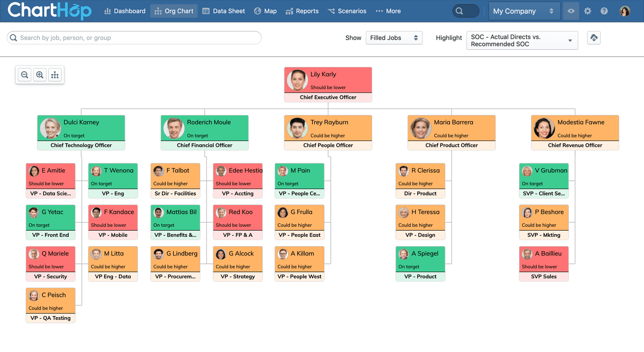Click the org hierarchy reset view icon
644x352 pixels.
pos(55,75)
